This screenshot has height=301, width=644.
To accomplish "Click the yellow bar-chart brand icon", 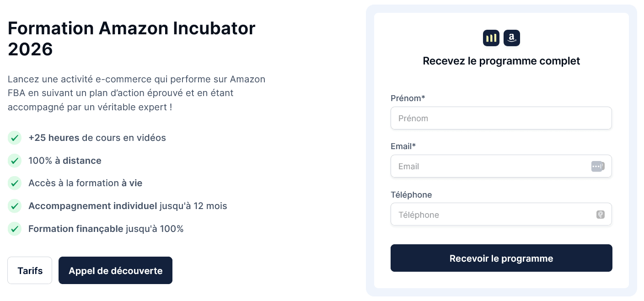I will tap(491, 38).
